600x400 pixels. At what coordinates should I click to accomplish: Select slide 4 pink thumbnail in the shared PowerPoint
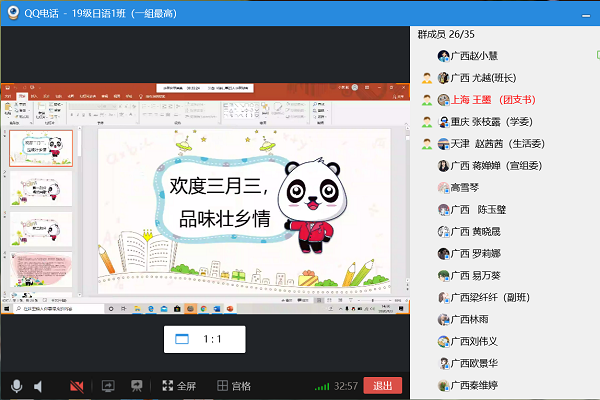click(x=41, y=270)
